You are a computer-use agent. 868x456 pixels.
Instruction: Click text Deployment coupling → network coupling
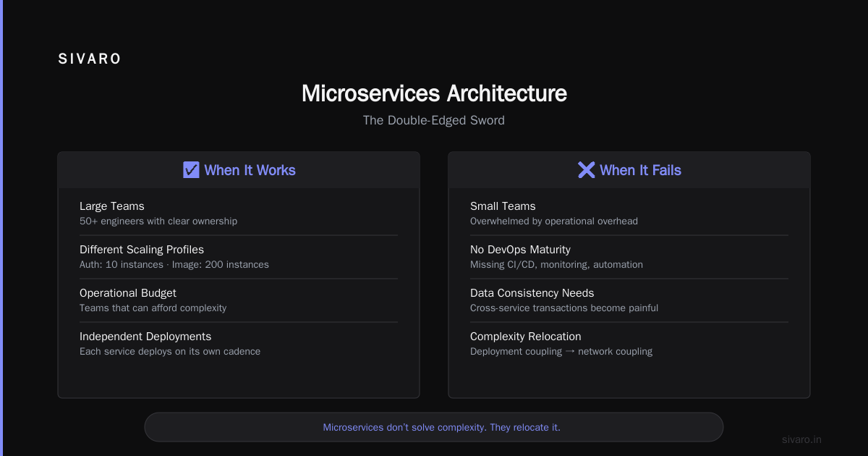[x=561, y=352]
